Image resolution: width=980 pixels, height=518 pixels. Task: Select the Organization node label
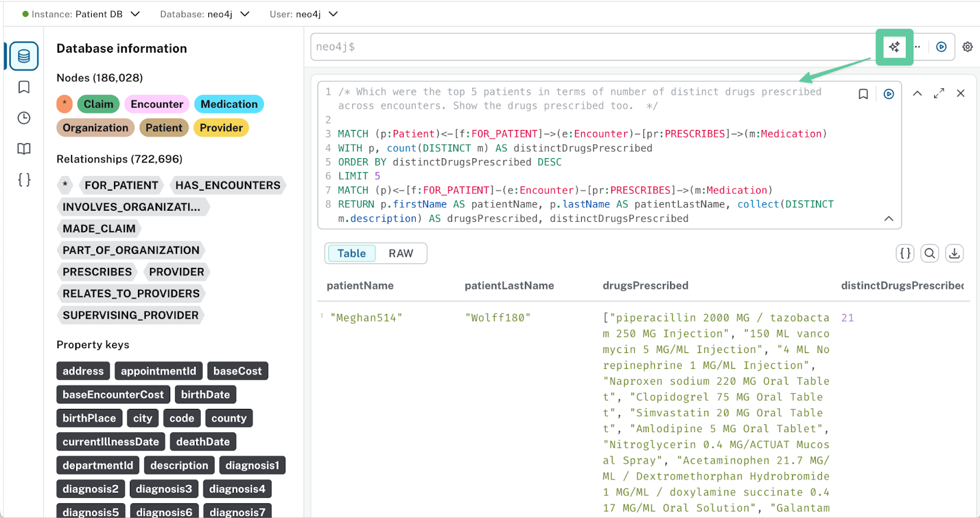95,128
